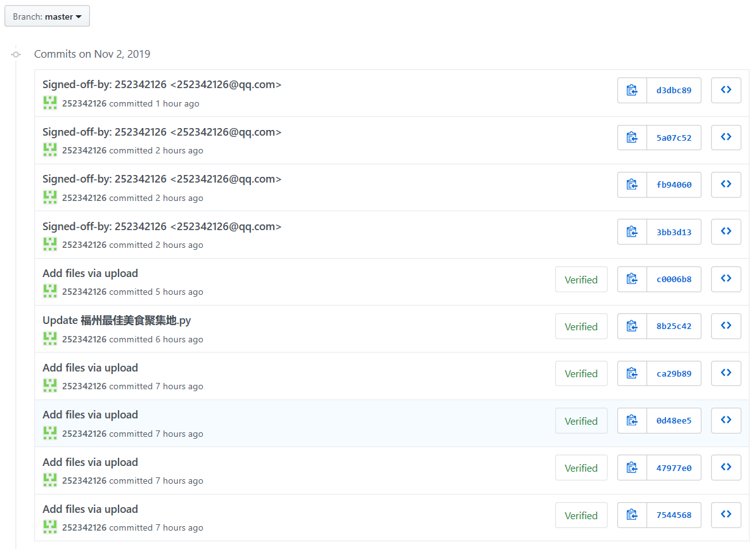This screenshot has width=756, height=549.
Task: Open Signed-off-by commit title for 5a07c52
Action: 162,132
